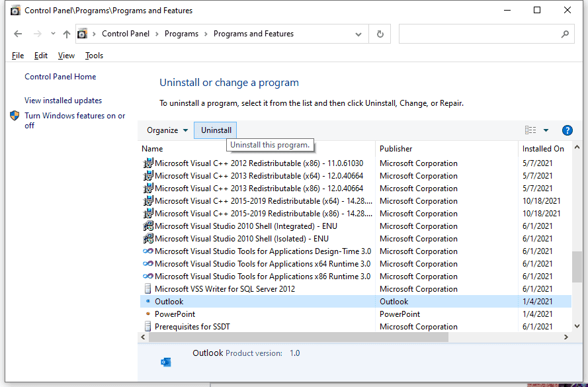Expand the address bar history dropdown
Viewport: 588px width, 387px height.
pyautogui.click(x=358, y=34)
